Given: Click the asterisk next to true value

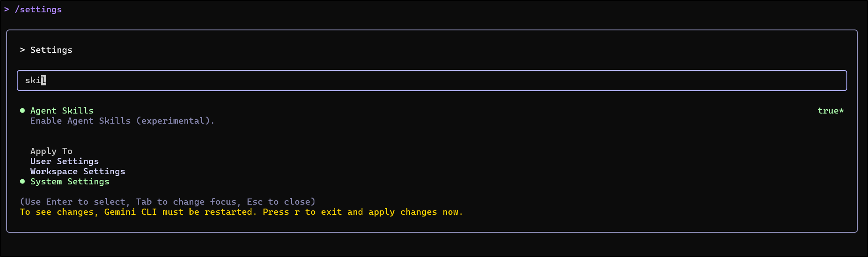Looking at the screenshot, I should point(841,110).
